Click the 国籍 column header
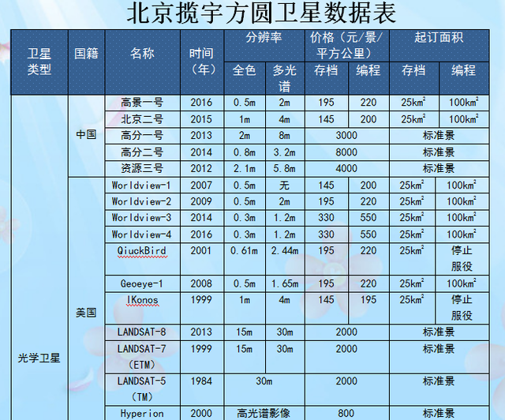505x420 pixels. tap(85, 54)
